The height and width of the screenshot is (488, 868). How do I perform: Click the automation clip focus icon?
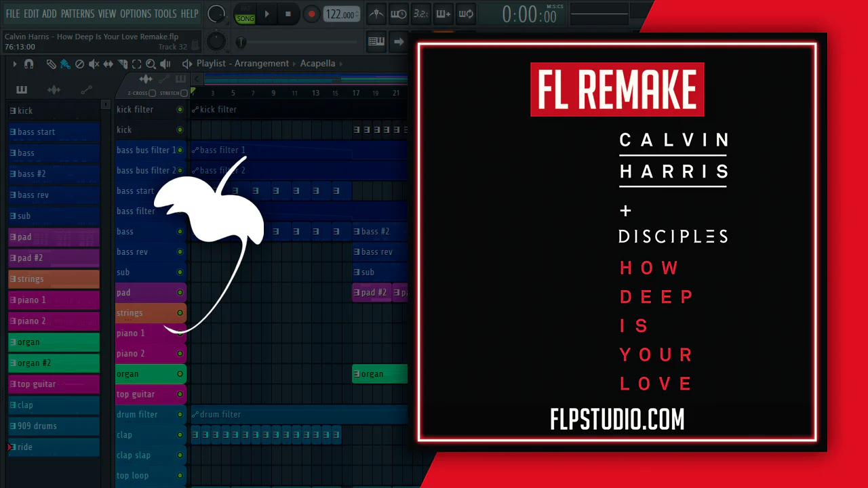(163, 79)
